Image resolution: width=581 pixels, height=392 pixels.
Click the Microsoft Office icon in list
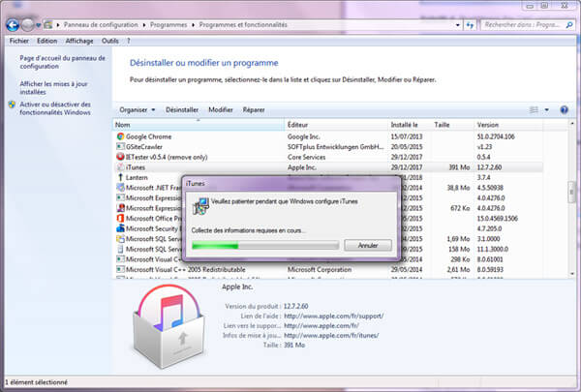point(120,218)
